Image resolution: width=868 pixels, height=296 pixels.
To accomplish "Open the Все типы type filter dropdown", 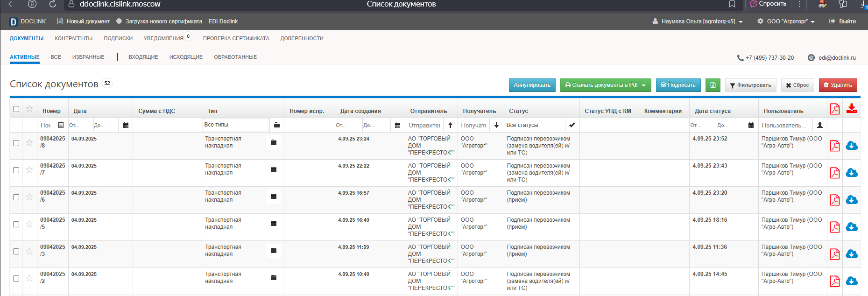I will [236, 125].
